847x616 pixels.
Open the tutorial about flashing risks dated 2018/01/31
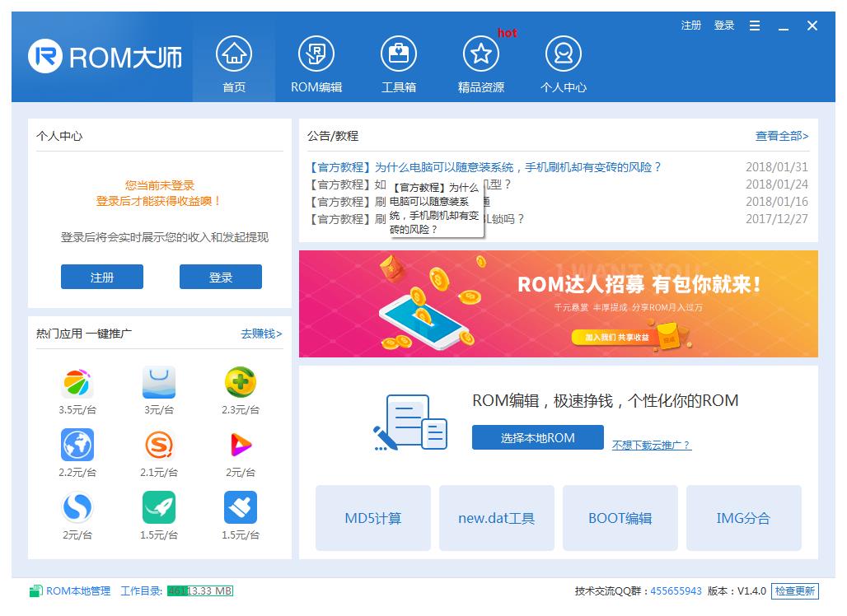pyautogui.click(x=486, y=167)
